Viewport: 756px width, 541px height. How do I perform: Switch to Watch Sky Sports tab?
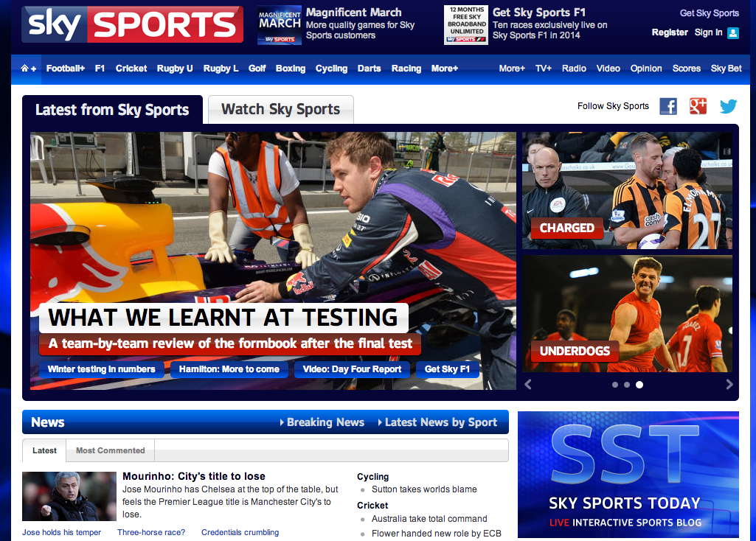pos(280,109)
